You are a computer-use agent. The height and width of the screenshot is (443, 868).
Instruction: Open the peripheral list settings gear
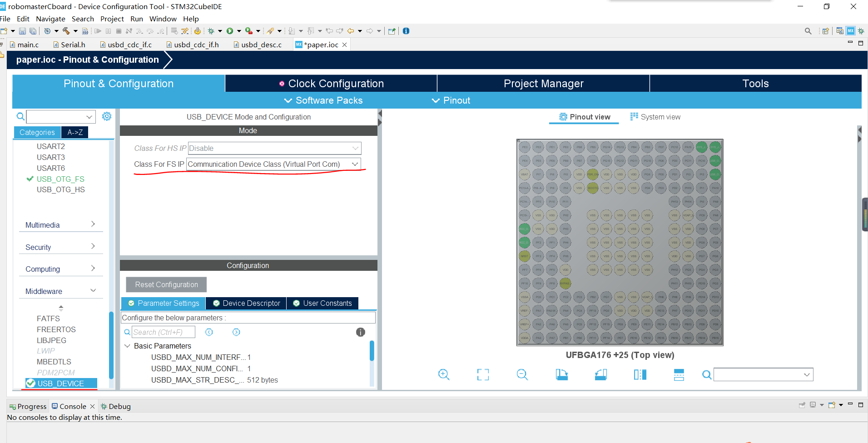point(107,116)
